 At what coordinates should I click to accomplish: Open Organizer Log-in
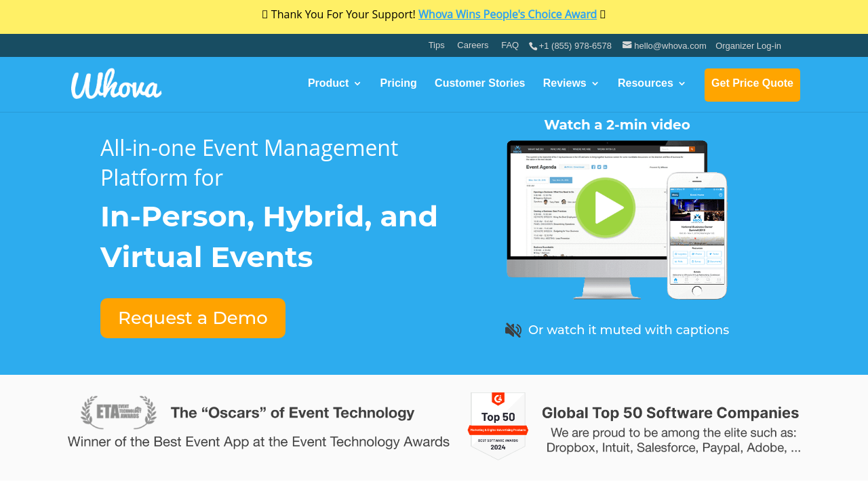click(x=748, y=46)
